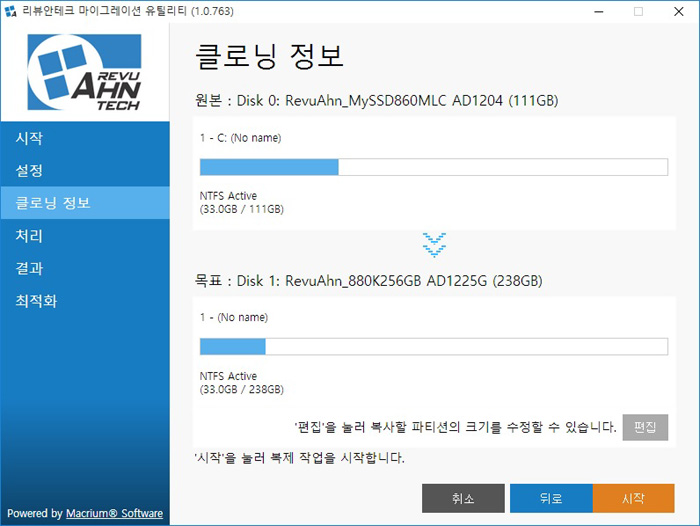Select the 클로닝 정보 sidebar item
This screenshot has height=526, width=700.
pos(85,203)
